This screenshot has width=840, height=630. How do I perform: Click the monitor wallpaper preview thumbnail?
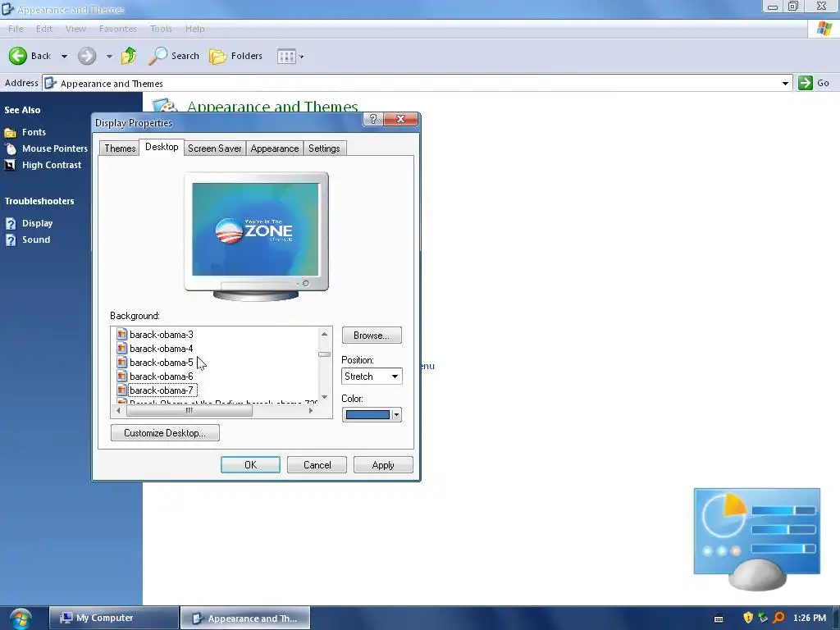256,230
